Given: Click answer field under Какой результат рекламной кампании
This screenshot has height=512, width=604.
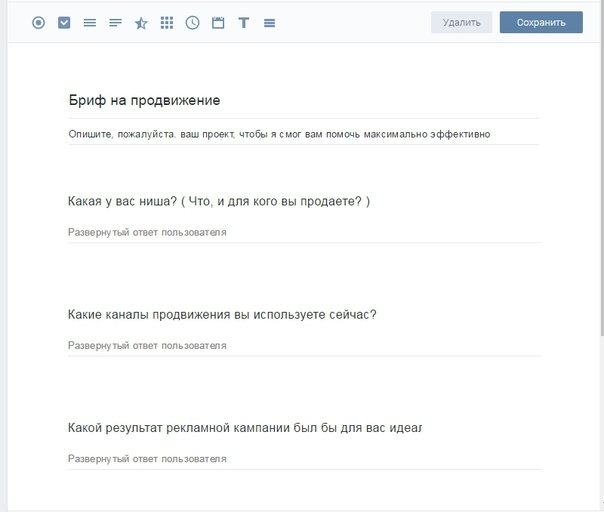Looking at the screenshot, I should coord(304,459).
